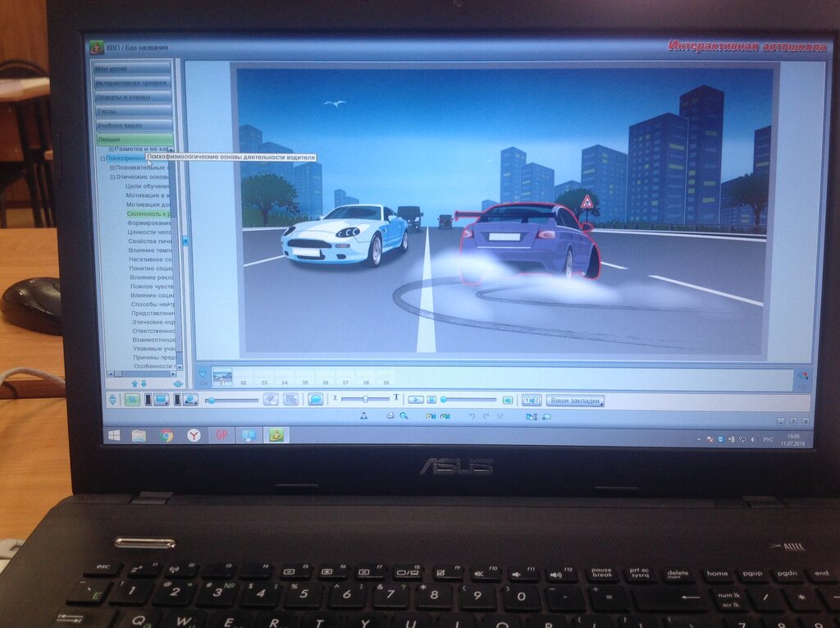Collapse the sidebar using the blue arrow handle
840x628 pixels.
tap(185, 241)
